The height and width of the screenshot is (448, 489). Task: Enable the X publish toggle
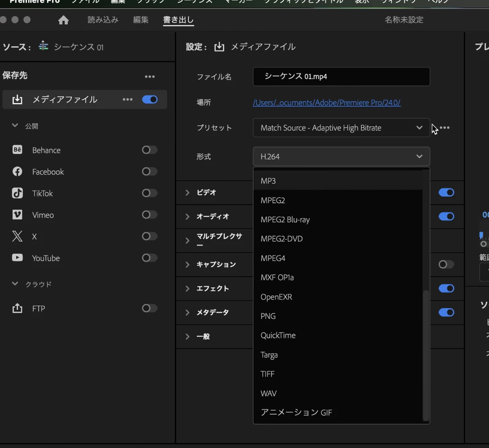[x=150, y=236]
